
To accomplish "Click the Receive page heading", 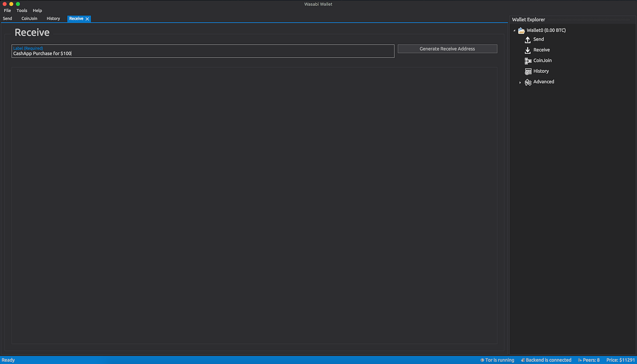I will 32,33.
